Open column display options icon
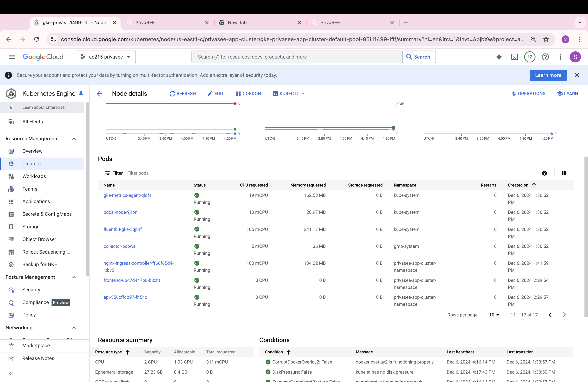The image size is (588, 382). 564,173
